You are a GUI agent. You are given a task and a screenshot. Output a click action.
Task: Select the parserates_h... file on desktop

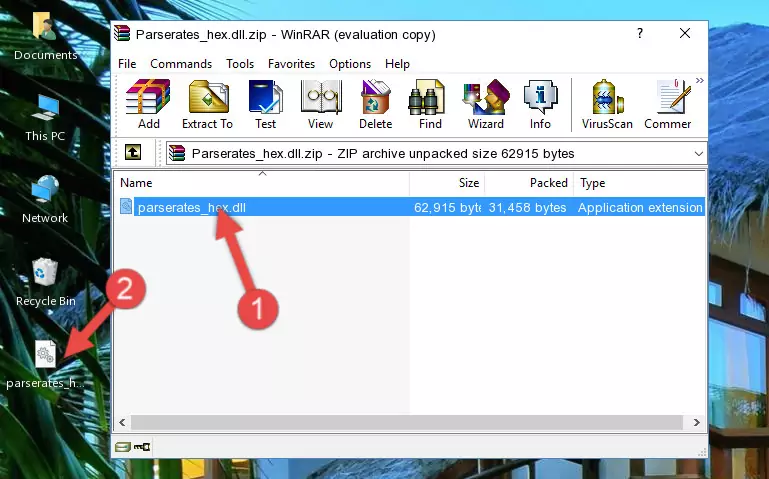tap(45, 365)
